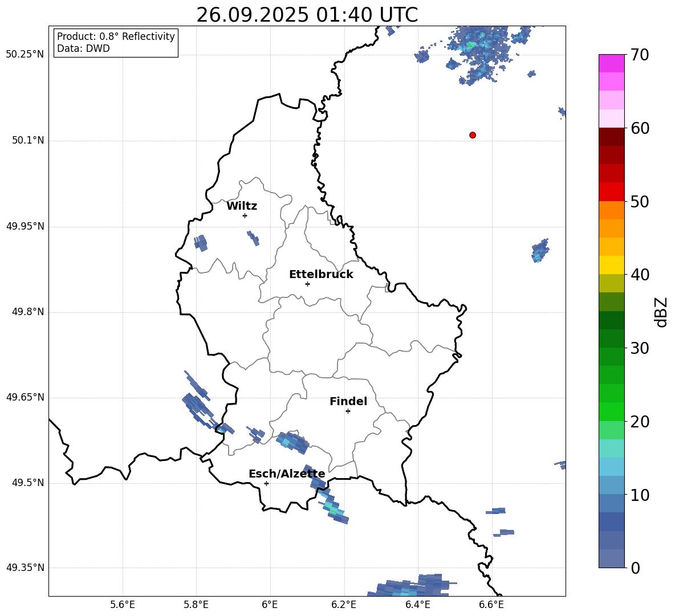The width and height of the screenshot is (675, 616).
Task: Click the 5.8°E longitude label
Action: coord(196,605)
